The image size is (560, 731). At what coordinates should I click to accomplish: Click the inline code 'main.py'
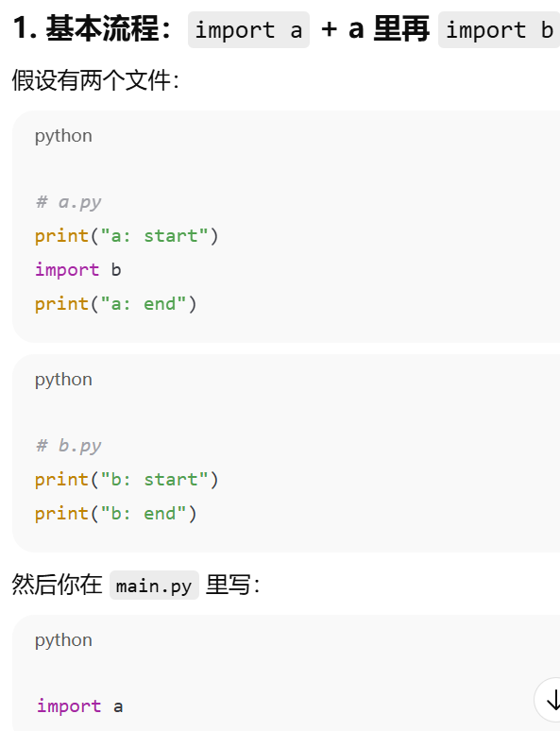[154, 586]
